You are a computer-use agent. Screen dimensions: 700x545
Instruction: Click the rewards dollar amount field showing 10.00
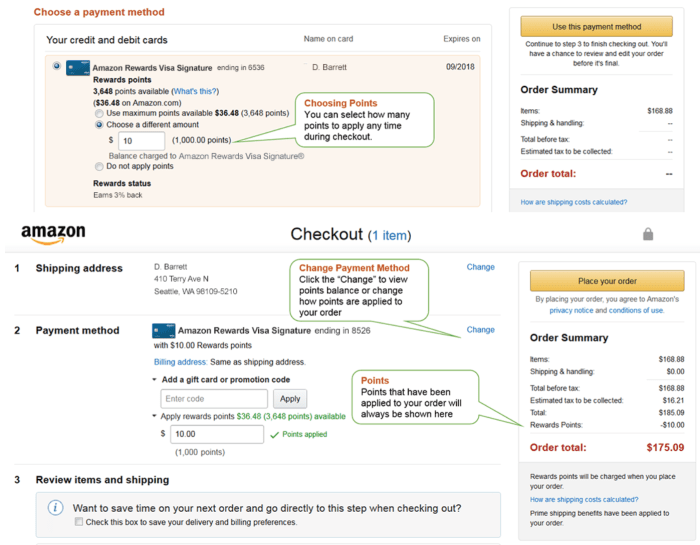(x=212, y=435)
